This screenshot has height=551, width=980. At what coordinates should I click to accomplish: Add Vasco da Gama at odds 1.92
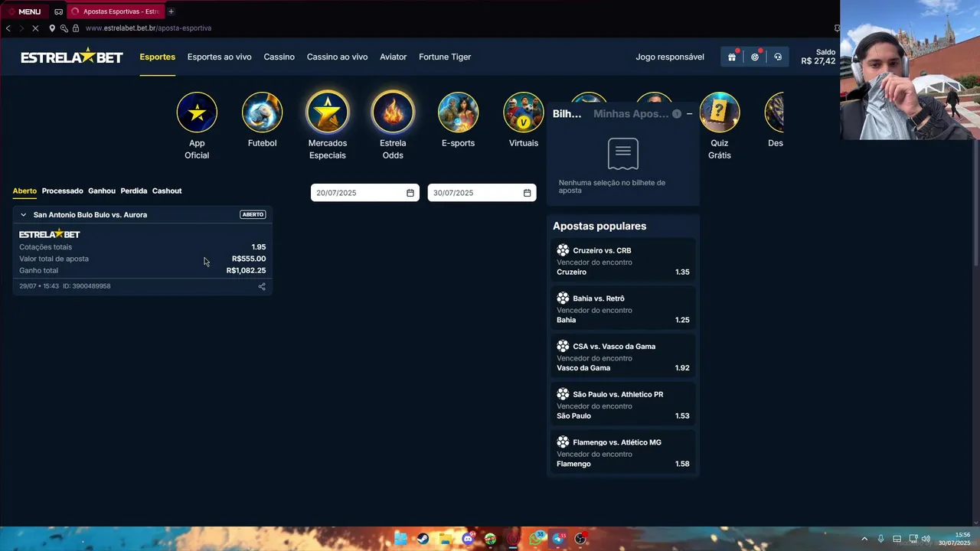point(622,357)
